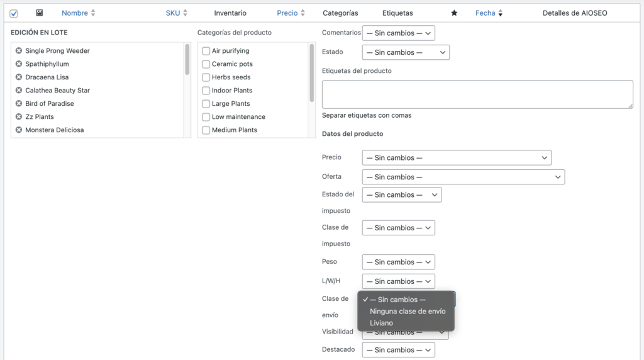
Task: Remove Dracaena Lisa from bulk edit list
Action: click(19, 77)
